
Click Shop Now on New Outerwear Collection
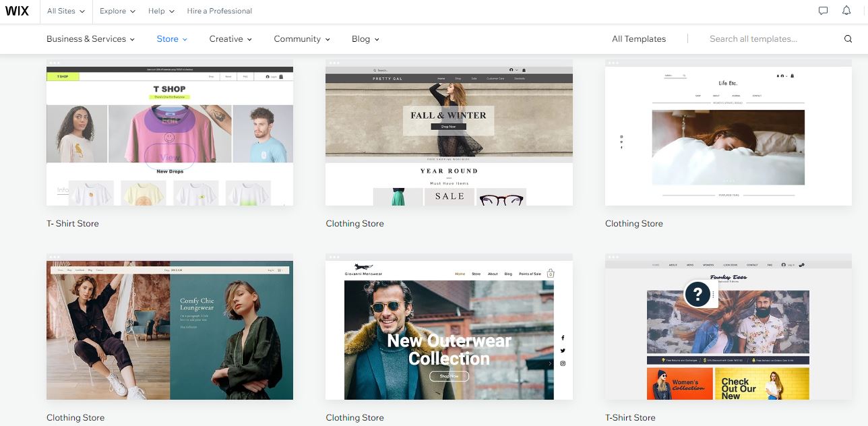pos(449,376)
